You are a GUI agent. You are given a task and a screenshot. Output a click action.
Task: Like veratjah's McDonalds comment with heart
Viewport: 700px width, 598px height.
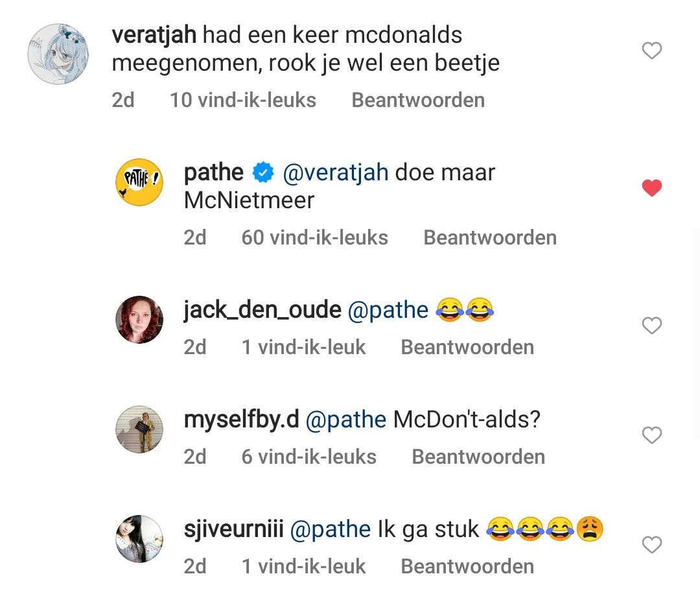click(x=652, y=51)
